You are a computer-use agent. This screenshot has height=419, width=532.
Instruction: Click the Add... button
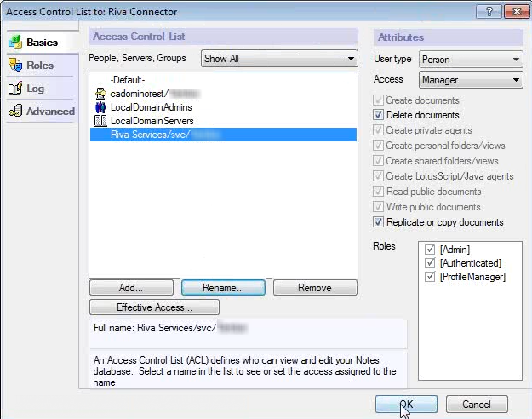coord(131,288)
